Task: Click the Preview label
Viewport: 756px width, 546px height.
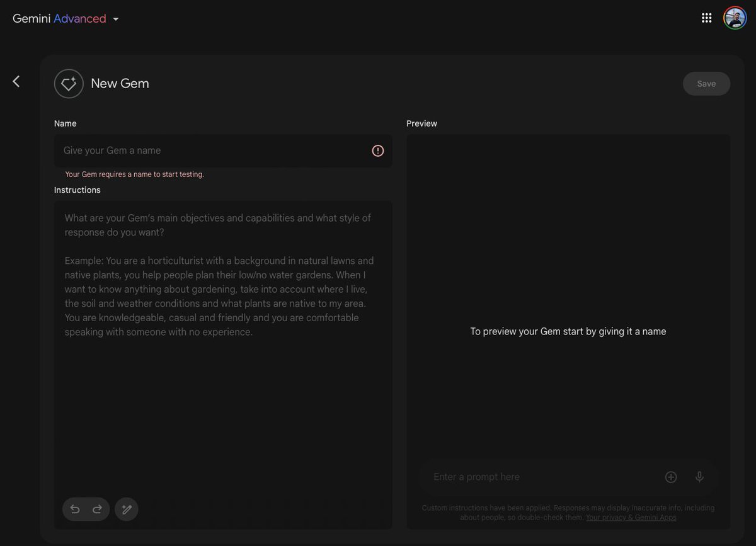Action: (421, 123)
